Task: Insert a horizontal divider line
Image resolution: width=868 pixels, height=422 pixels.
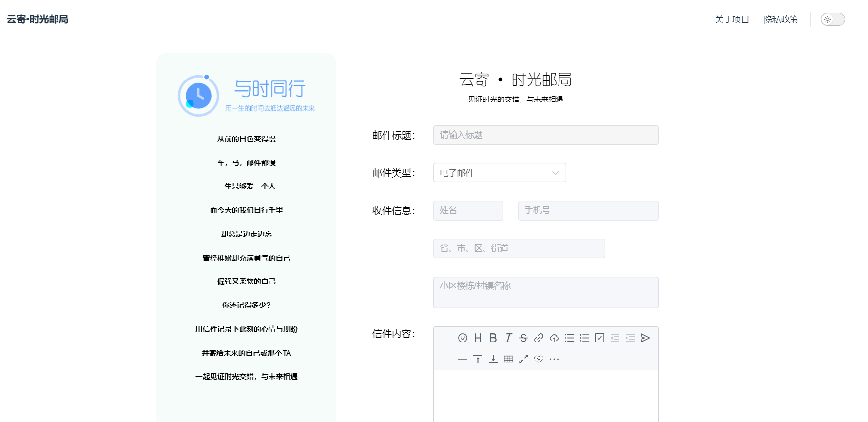Action: coord(463,359)
